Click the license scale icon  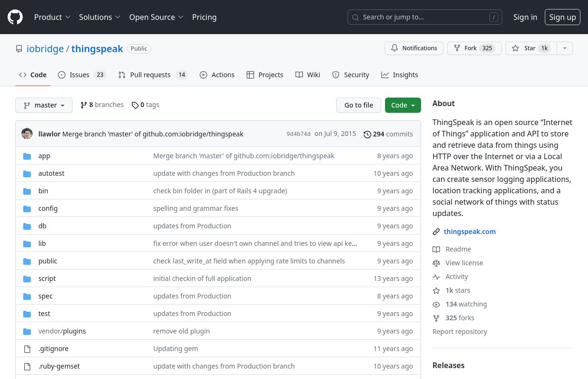point(436,263)
